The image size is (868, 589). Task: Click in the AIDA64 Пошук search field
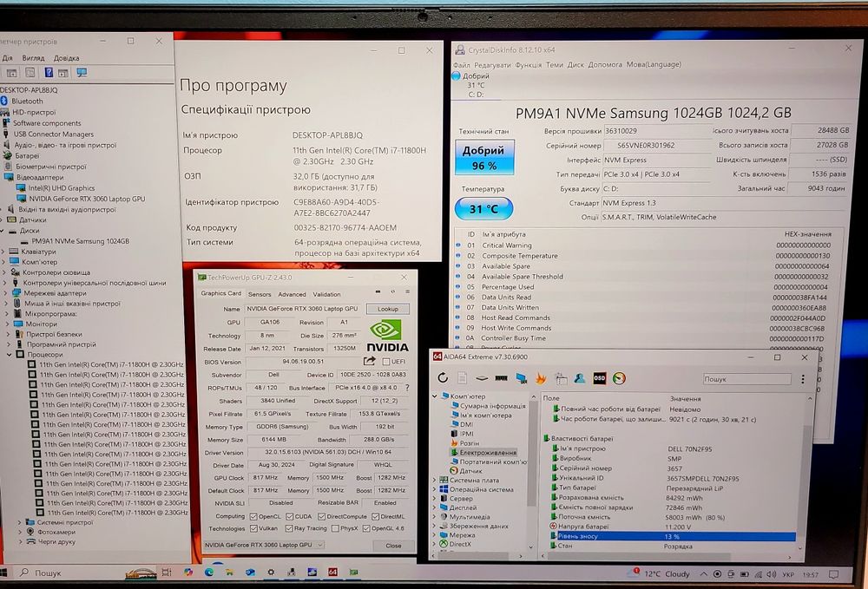(746, 379)
